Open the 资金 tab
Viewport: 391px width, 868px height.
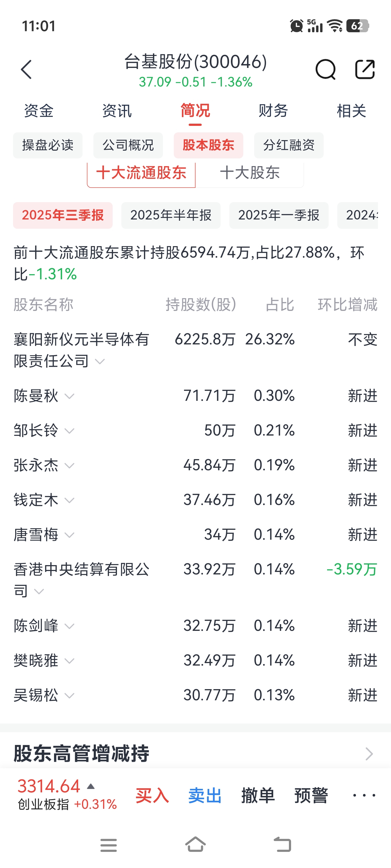[x=39, y=111]
